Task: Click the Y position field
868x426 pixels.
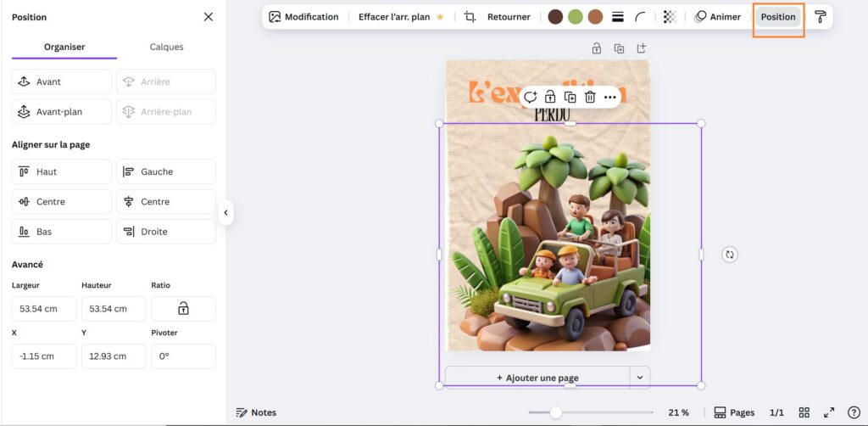Action: pyautogui.click(x=114, y=356)
